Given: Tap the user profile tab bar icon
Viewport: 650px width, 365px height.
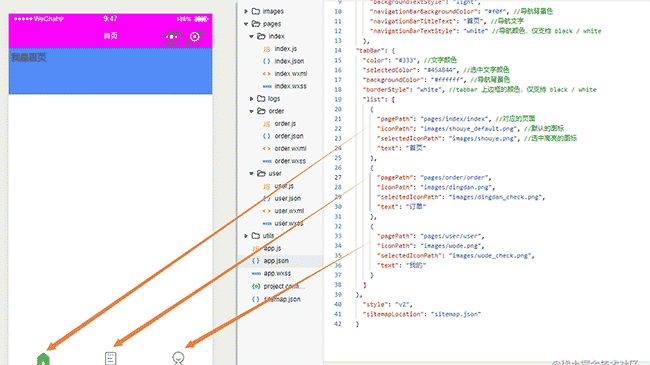Looking at the screenshot, I should [178, 359].
